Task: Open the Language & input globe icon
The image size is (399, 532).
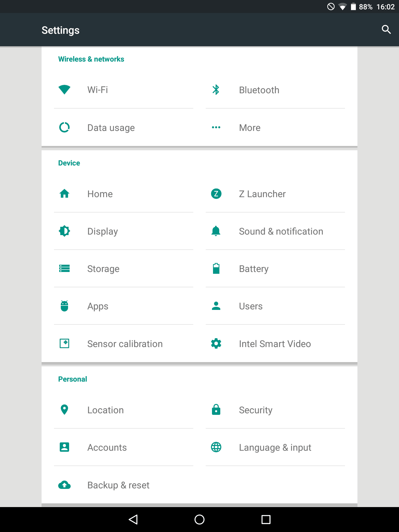Action: pyautogui.click(x=216, y=447)
